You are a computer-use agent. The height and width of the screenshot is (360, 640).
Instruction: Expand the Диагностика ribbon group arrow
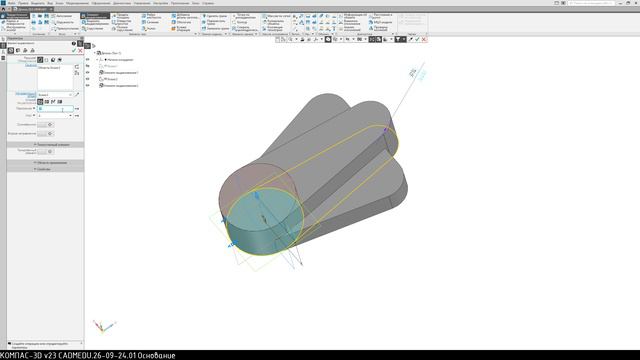coord(393,34)
